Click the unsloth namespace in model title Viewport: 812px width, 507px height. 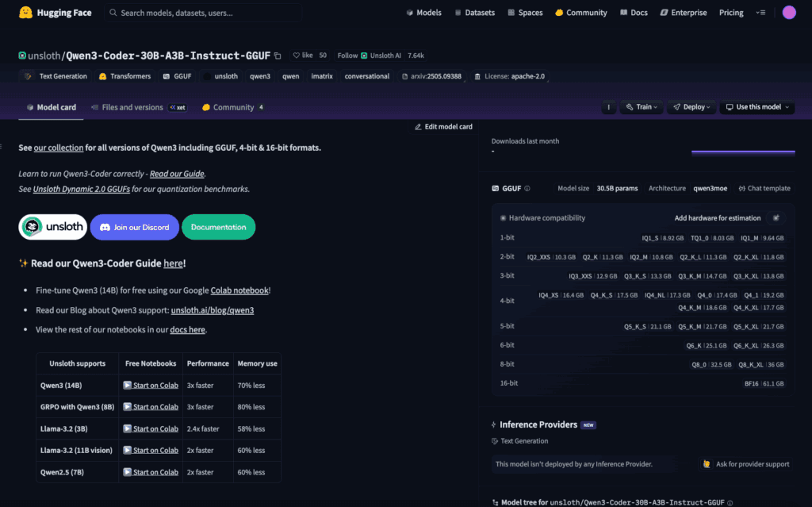[44, 56]
